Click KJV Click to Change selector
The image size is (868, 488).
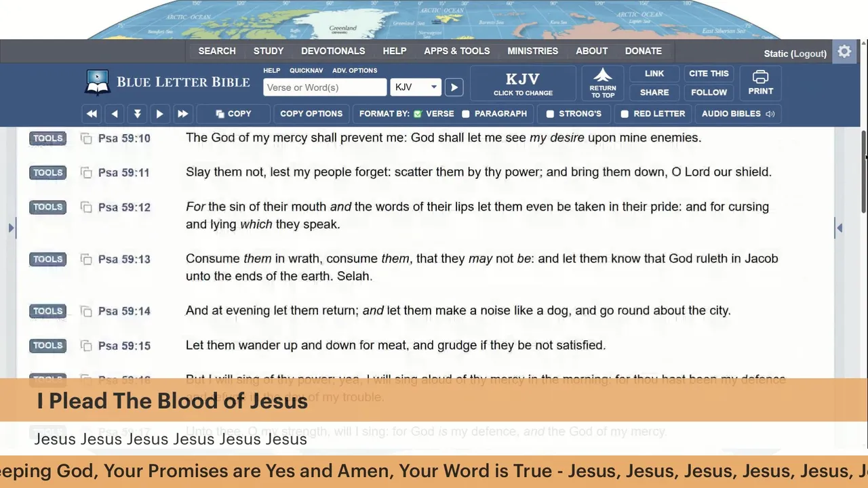click(523, 83)
